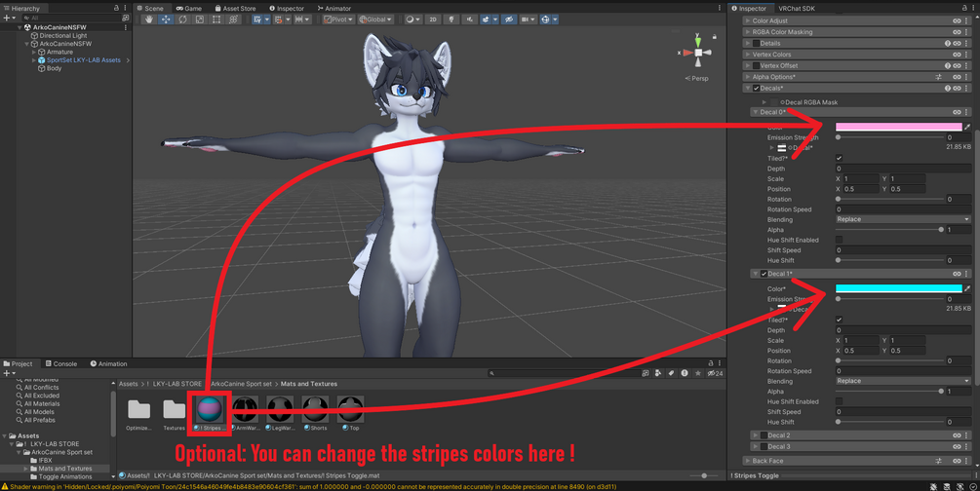Click the Project search field
The image size is (980, 491).
[563, 373]
